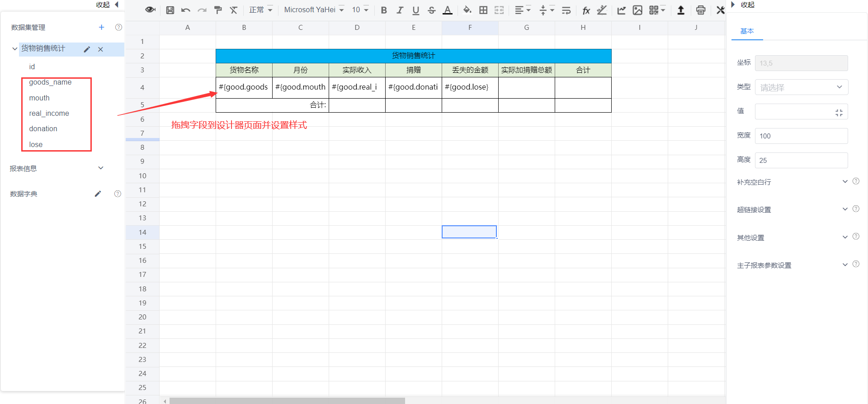Select the id field

[x=32, y=67]
